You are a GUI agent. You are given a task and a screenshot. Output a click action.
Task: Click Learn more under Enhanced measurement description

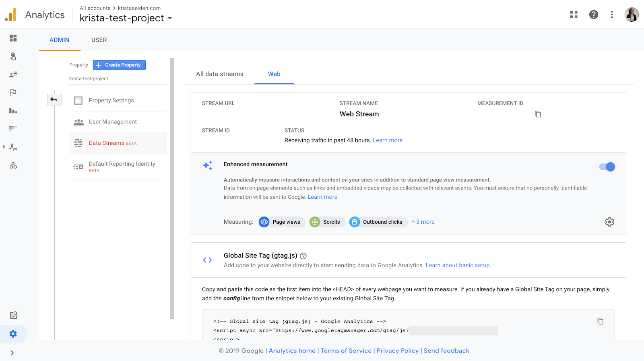(x=323, y=197)
